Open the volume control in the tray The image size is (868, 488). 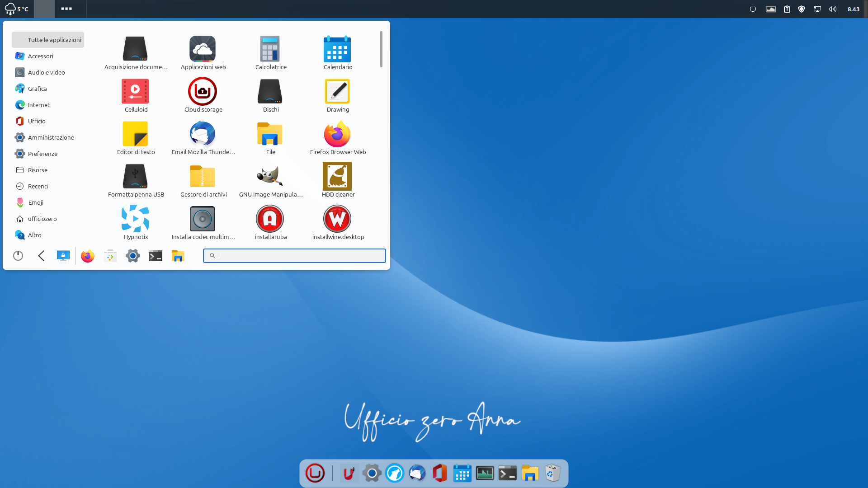point(832,9)
